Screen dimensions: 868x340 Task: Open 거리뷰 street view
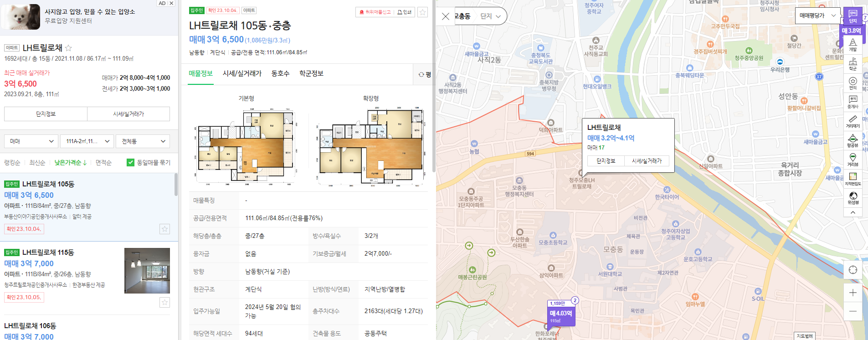pos(853,160)
